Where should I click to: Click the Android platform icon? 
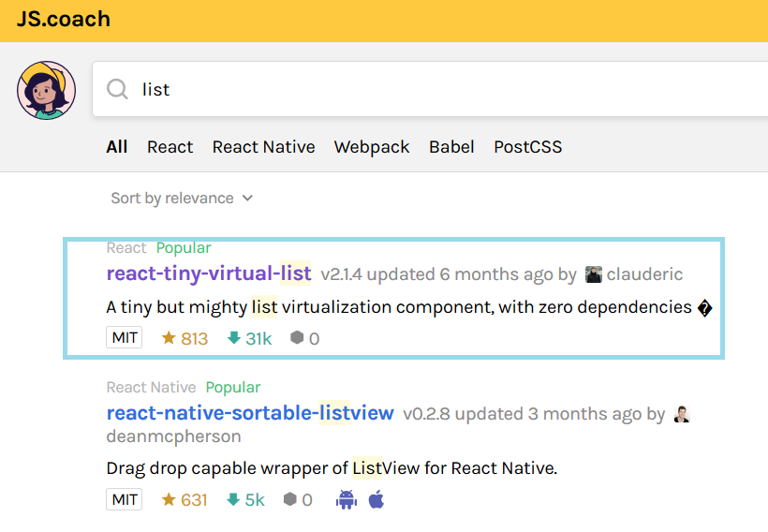(x=347, y=499)
